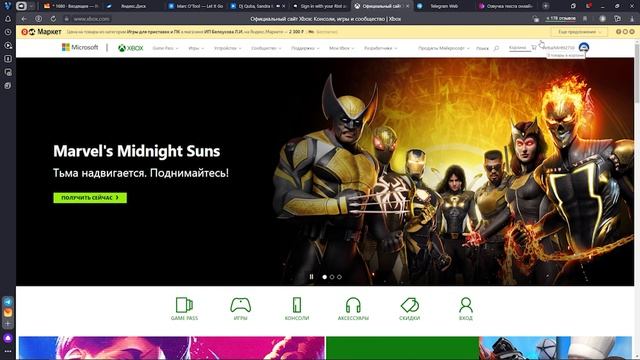Click the search magnifier icon in Xbox header
The width and height of the screenshot is (640, 360).
click(x=496, y=48)
